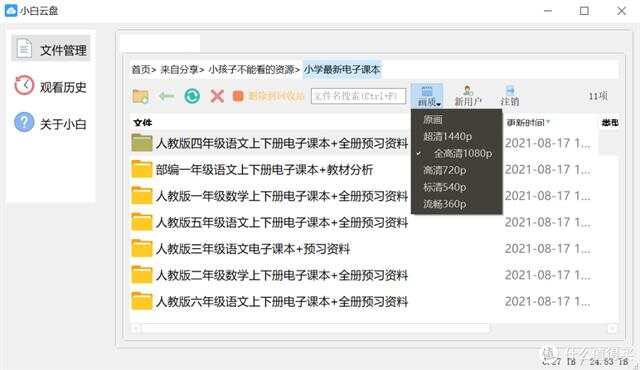The width and height of the screenshot is (640, 370).
Task: Click the file name search box
Action: click(358, 96)
